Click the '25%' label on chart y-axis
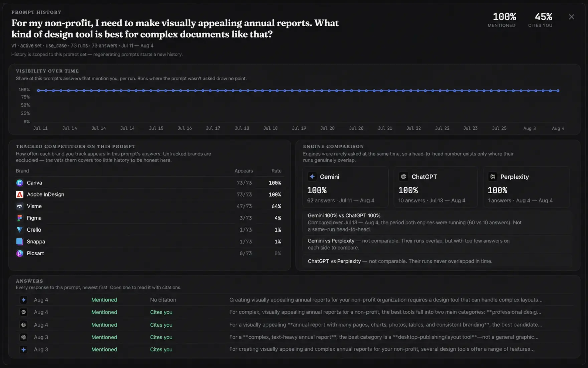The height and width of the screenshot is (368, 588). click(x=25, y=113)
